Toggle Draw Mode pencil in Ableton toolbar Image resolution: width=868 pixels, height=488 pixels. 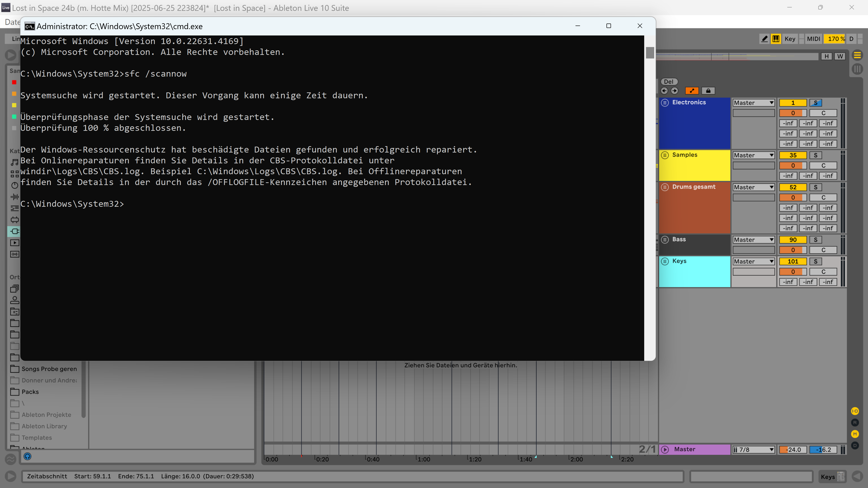(x=765, y=39)
